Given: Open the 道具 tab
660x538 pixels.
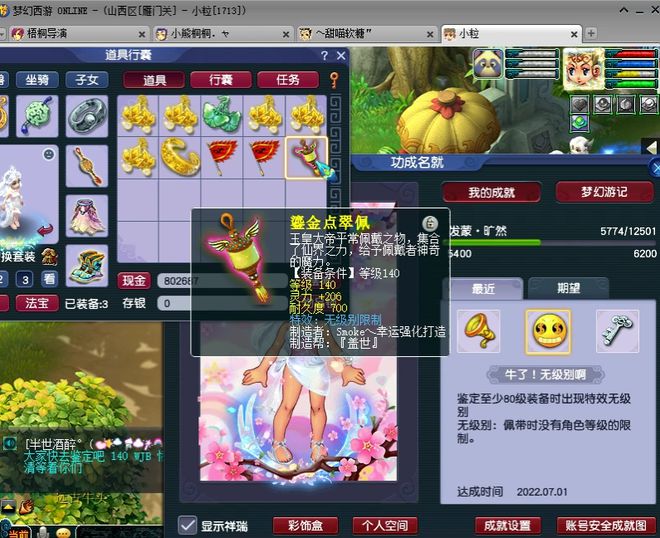Looking at the screenshot, I should click(154, 80).
